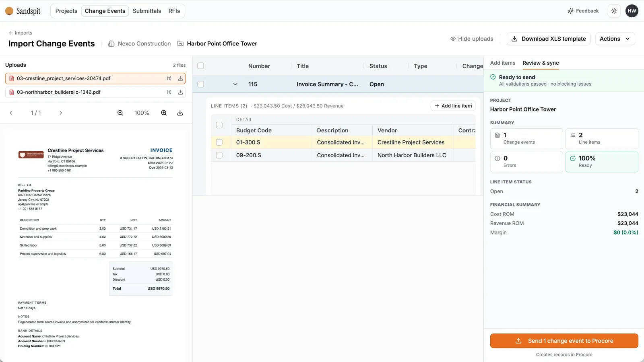Click the Nexco Construction building icon
Viewport: 644px width, 362px height.
coord(111,44)
